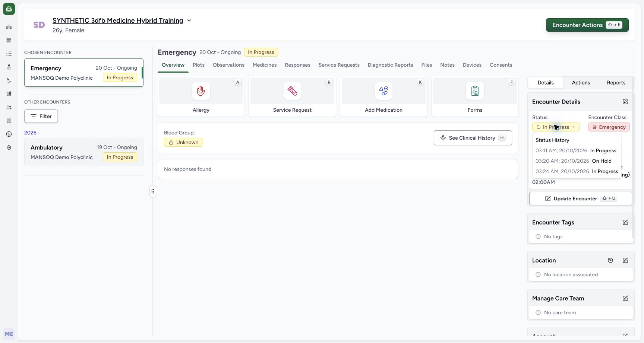This screenshot has height=343, width=644.
Task: Open the patient name link
Action: tap(118, 20)
